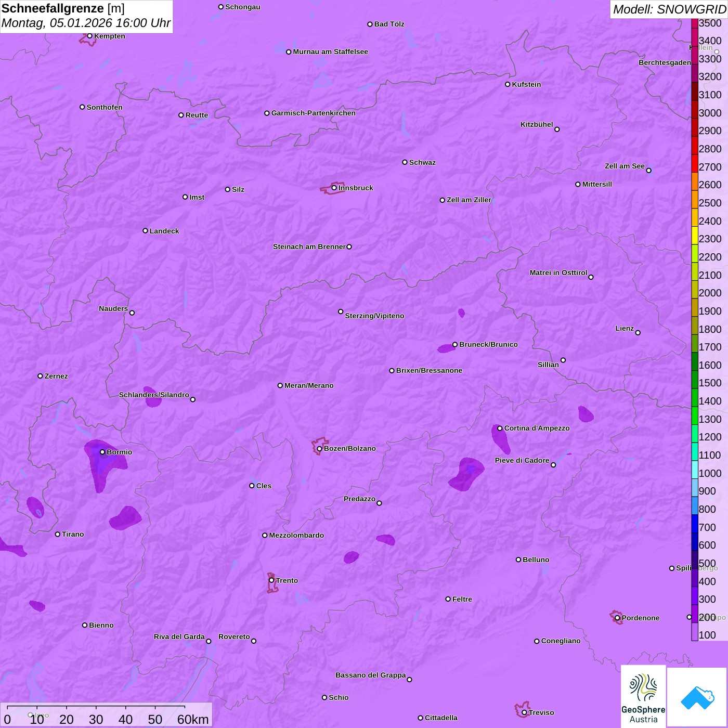Screen dimensions: 728x728
Task: Click the Meran/Merano label
Action: pos(309,385)
